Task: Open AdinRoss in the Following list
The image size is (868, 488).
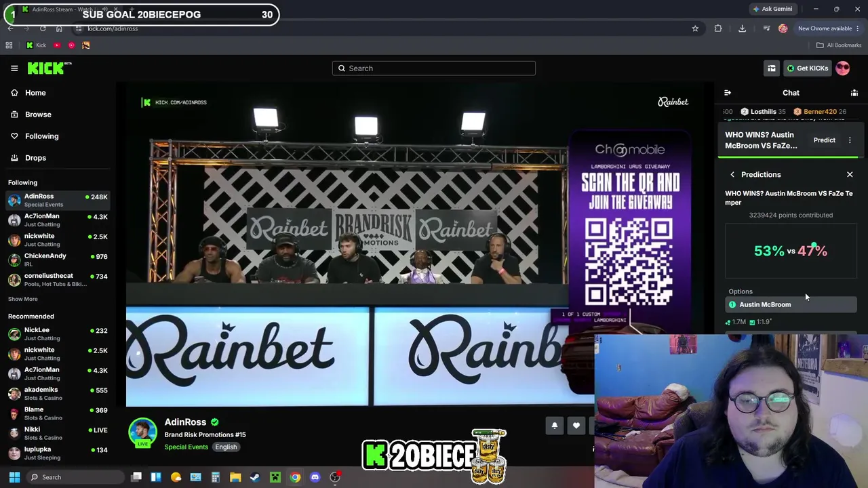Action: coord(58,200)
